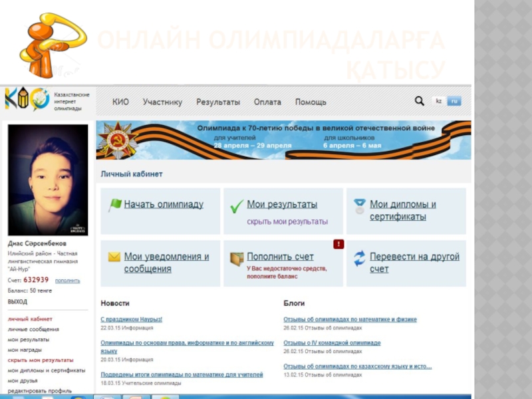This screenshot has width=532, height=399.
Task: Click the пополнить link beside account number
Action: pyautogui.click(x=68, y=281)
